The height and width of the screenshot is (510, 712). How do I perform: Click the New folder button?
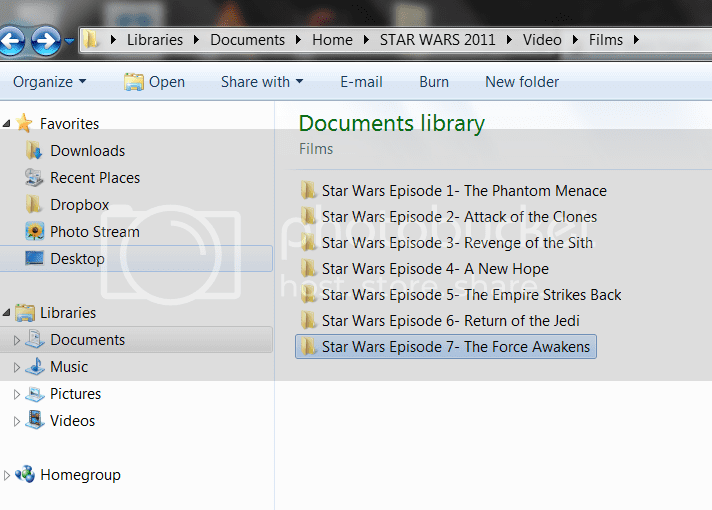pos(522,82)
